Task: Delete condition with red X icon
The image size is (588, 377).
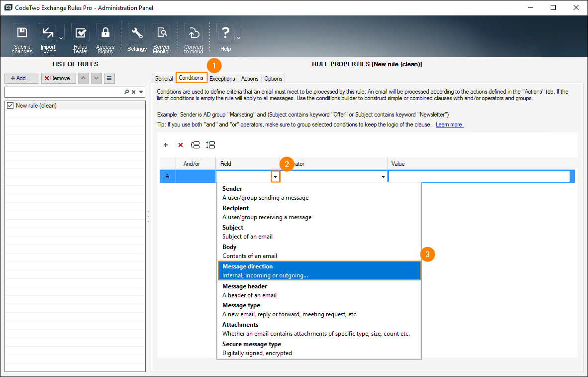Action: [x=181, y=145]
